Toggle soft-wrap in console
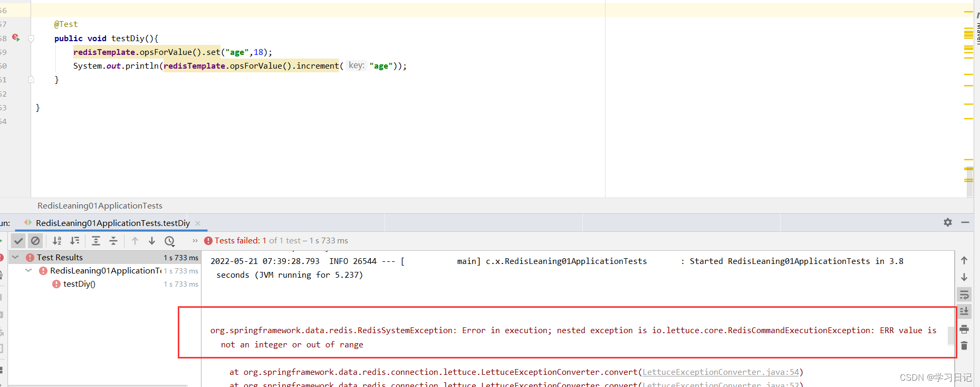The height and width of the screenshot is (387, 980). (964, 295)
